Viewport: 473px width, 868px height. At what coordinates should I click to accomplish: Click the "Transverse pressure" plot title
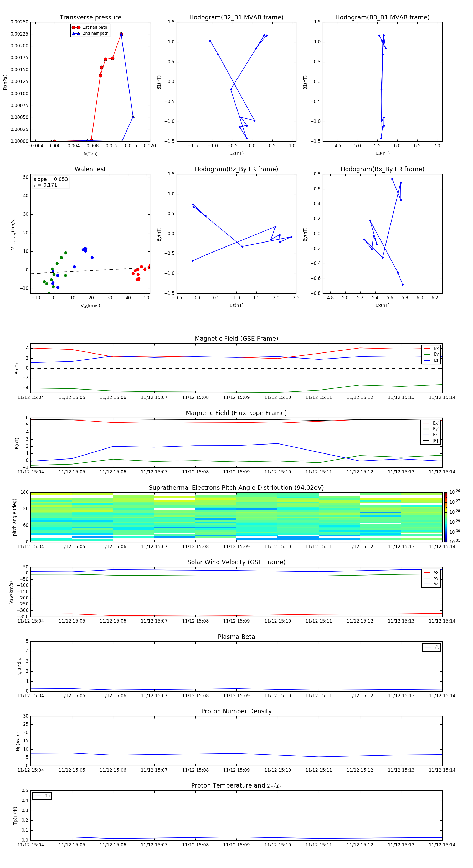[x=90, y=17]
